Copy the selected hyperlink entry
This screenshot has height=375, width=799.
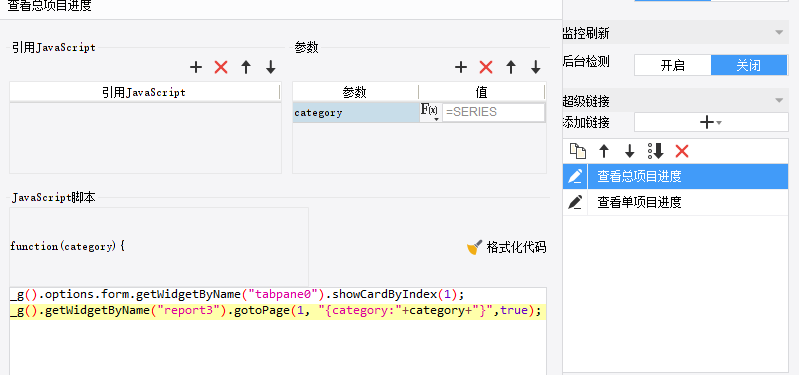tap(577, 151)
